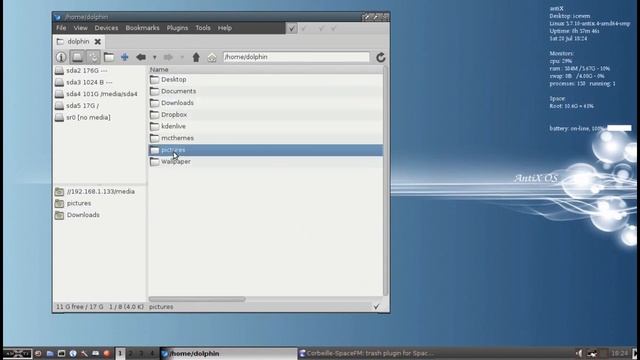Select the Wallpaper folder
Screen dimensions: 640x360
pyautogui.click(x=265, y=162)
